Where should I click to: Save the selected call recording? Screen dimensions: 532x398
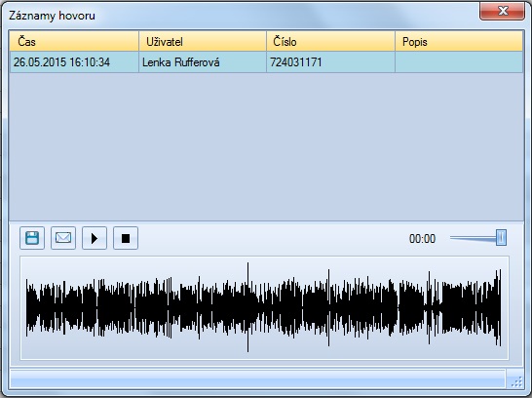(x=32, y=238)
